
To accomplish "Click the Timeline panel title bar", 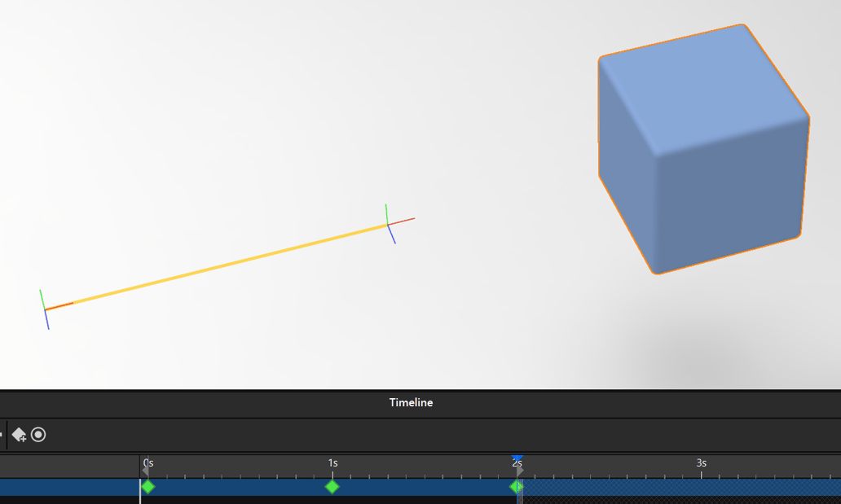I will pos(411,402).
